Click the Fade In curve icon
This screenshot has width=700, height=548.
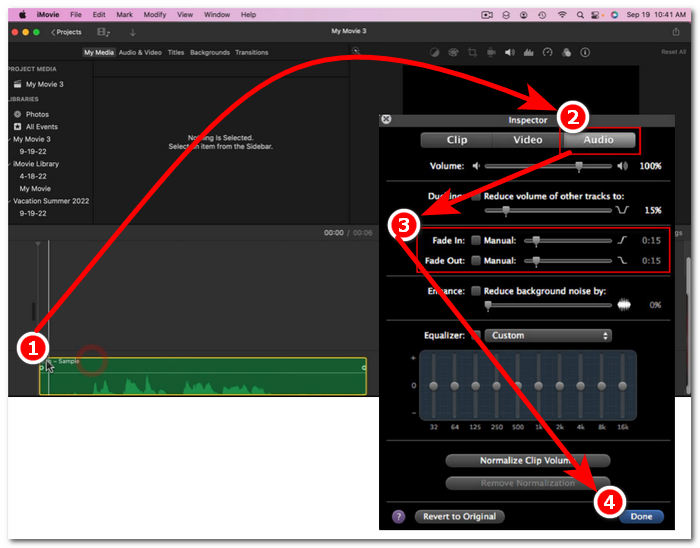tap(622, 241)
